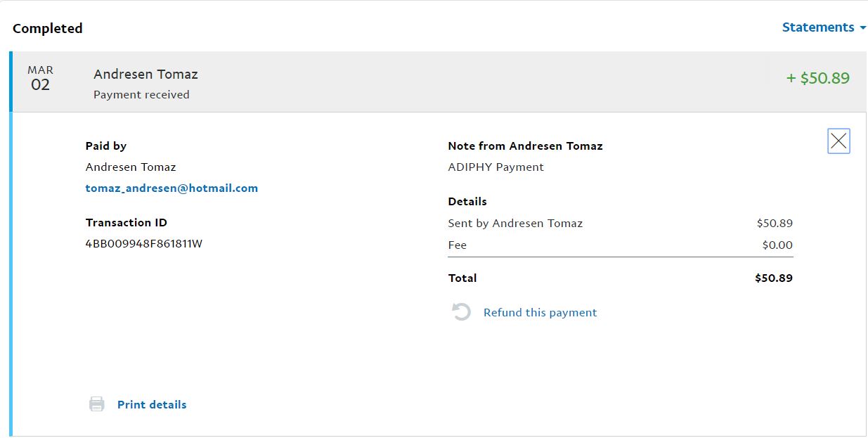Click the Details heading
The height and width of the screenshot is (438, 868).
tap(467, 202)
